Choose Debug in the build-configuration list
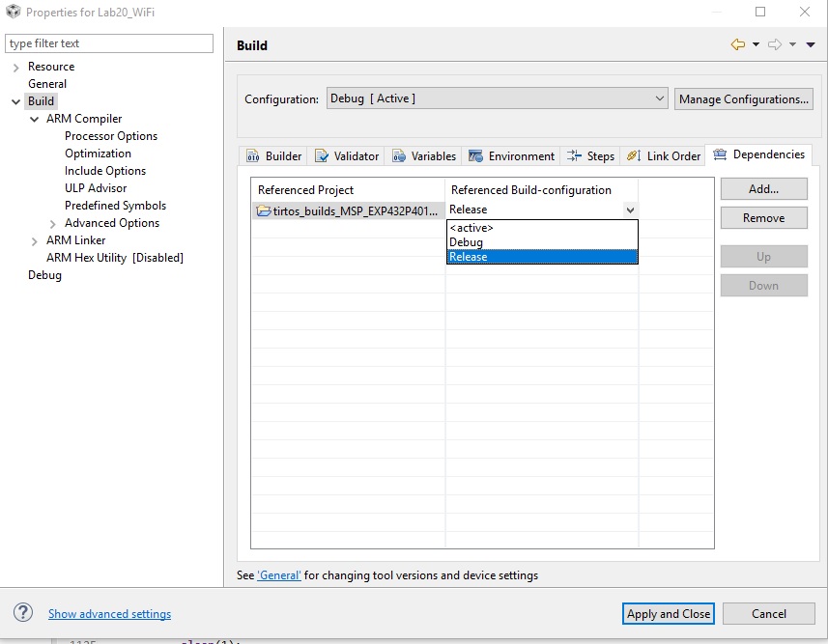Image resolution: width=828 pixels, height=644 pixels. coord(467,242)
